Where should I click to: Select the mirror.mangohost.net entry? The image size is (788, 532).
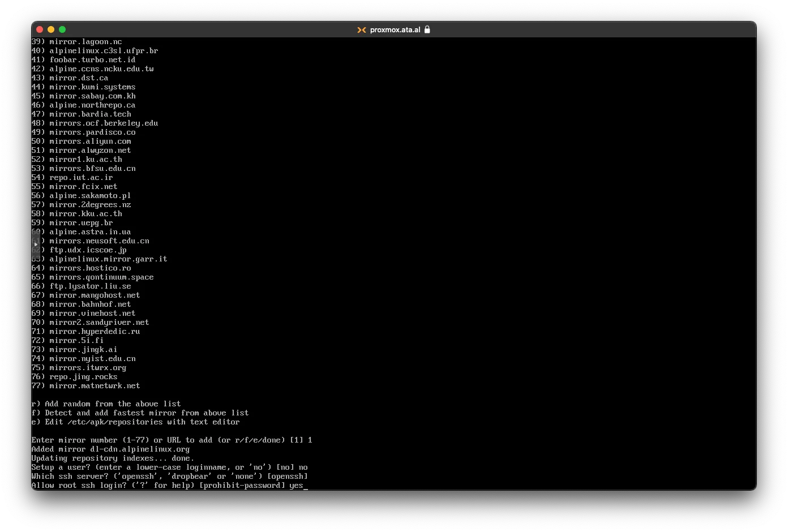86,295
